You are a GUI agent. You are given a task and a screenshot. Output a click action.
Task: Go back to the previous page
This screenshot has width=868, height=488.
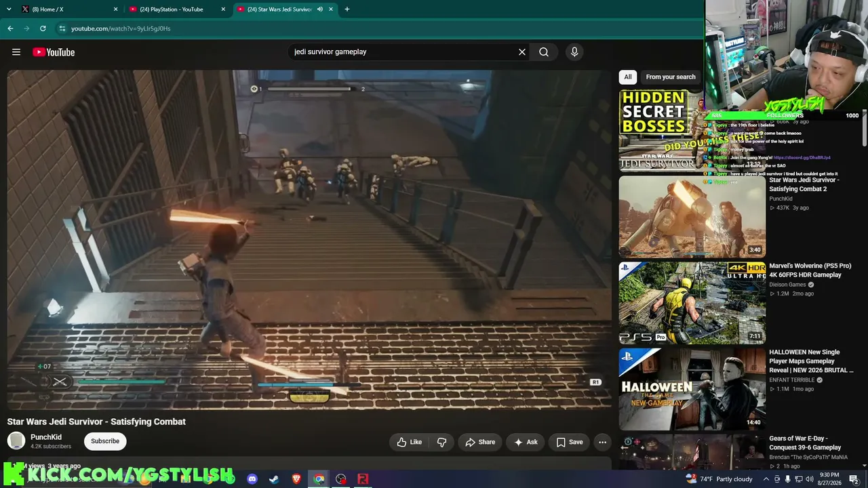pos(10,28)
